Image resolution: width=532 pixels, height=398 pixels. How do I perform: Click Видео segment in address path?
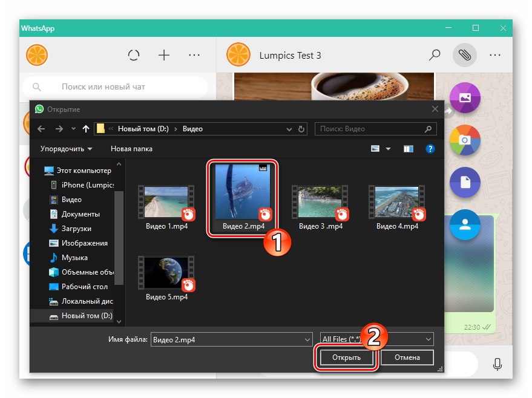pyautogui.click(x=192, y=129)
